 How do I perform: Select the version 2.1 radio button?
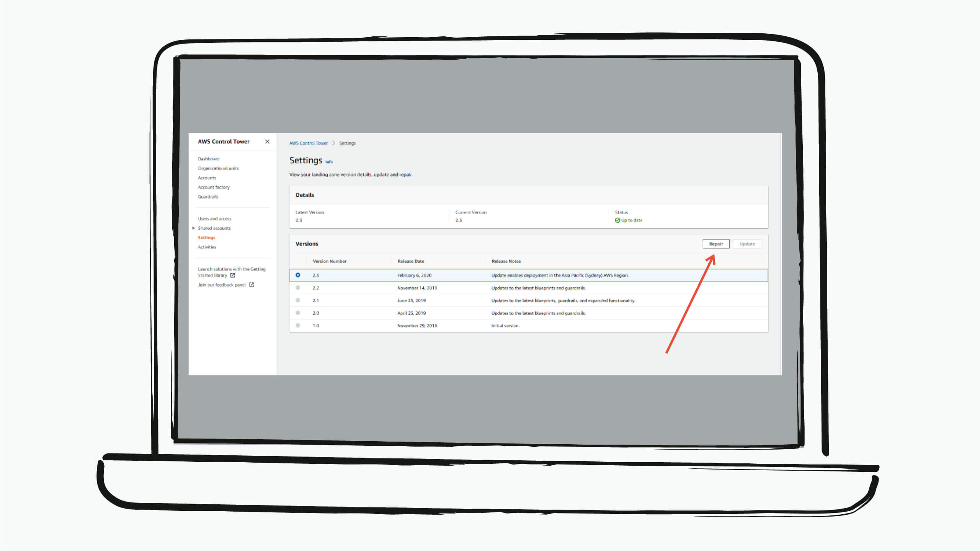point(298,300)
